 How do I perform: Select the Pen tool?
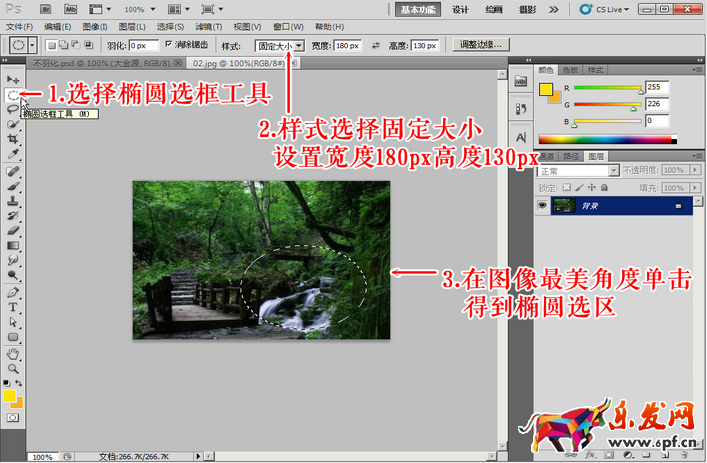click(13, 293)
